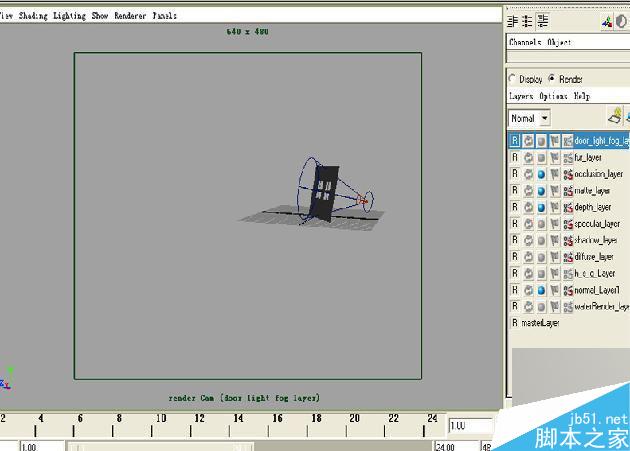Toggle renderable R on masterLayer
The image size is (630, 451).
click(515, 323)
